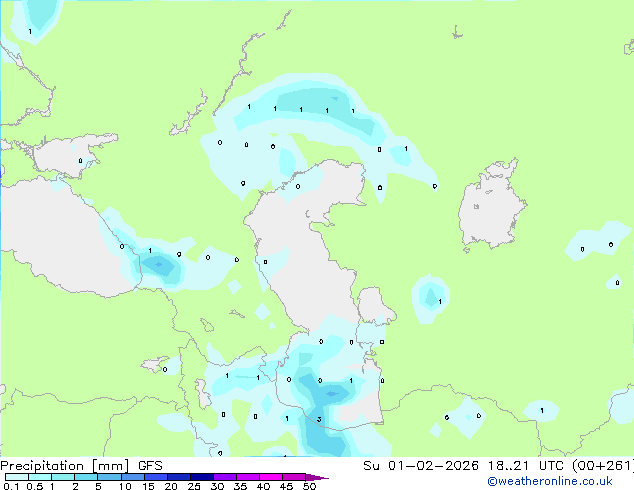Select the forecast date "Su 01-02-2026"
This screenshot has width=634, height=490.
coord(421,466)
